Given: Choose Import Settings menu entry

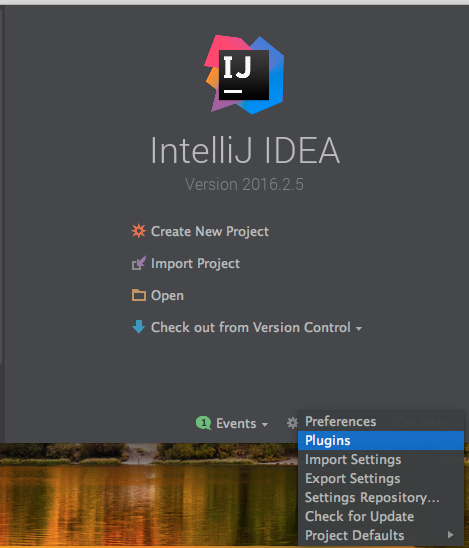Looking at the screenshot, I should click(381, 460).
